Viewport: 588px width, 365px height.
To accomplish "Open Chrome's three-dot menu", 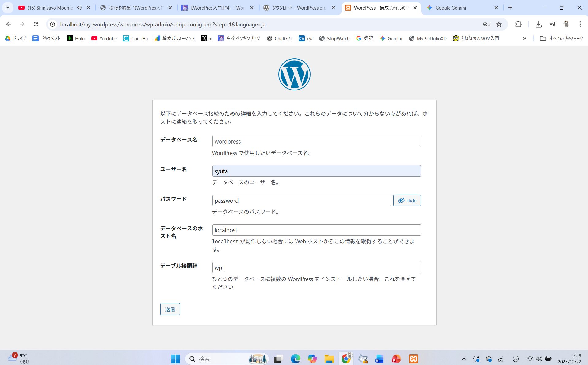I will 580,24.
